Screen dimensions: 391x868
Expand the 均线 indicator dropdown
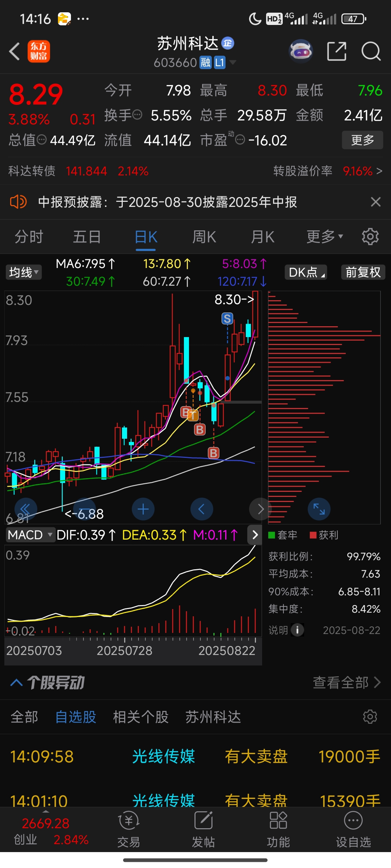click(x=24, y=272)
